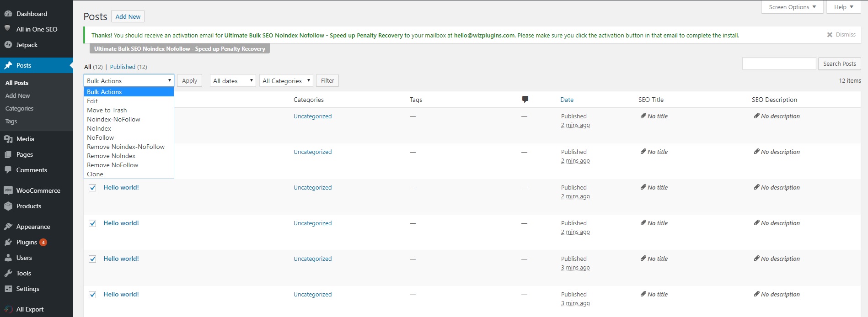Viewport: 868px width, 317px height.
Task: Click the Dashboard gauge icon in sidebar
Action: (8, 14)
